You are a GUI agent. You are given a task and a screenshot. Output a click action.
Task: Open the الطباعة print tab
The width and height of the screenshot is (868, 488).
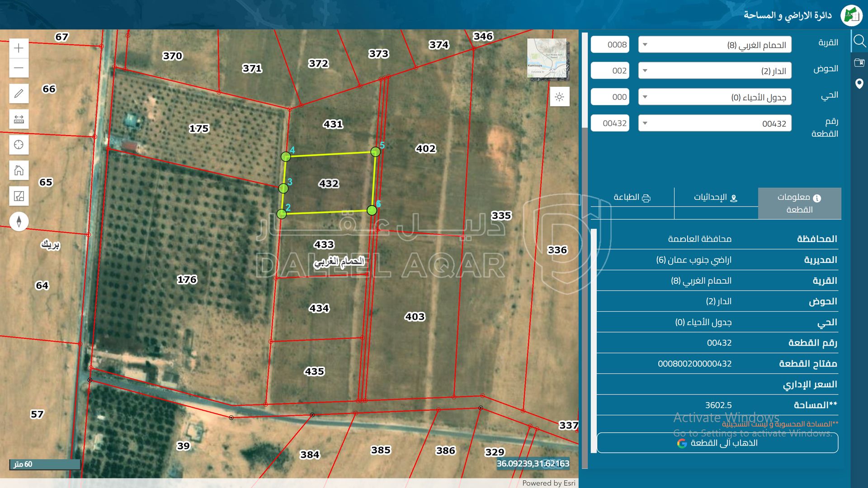[632, 197]
